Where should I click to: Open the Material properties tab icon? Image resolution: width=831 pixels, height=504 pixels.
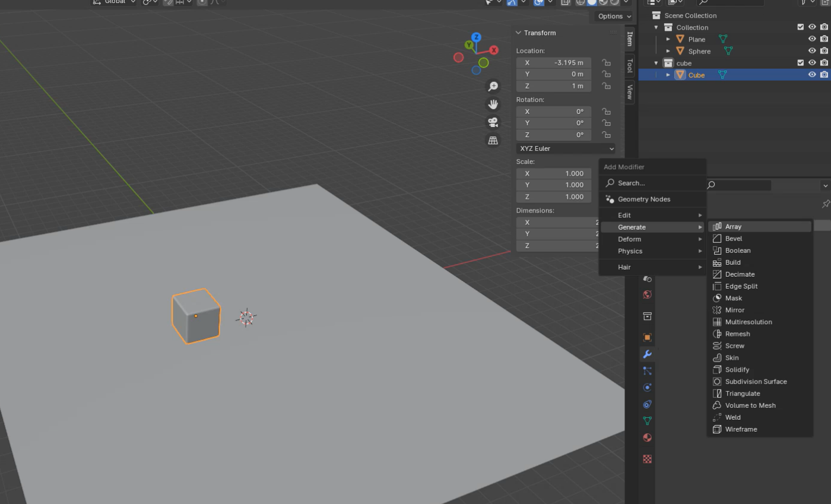click(x=647, y=438)
